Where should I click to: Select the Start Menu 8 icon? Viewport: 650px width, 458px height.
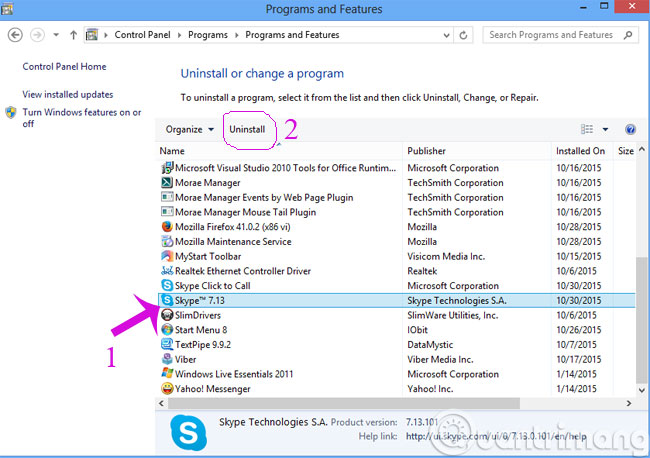167,330
